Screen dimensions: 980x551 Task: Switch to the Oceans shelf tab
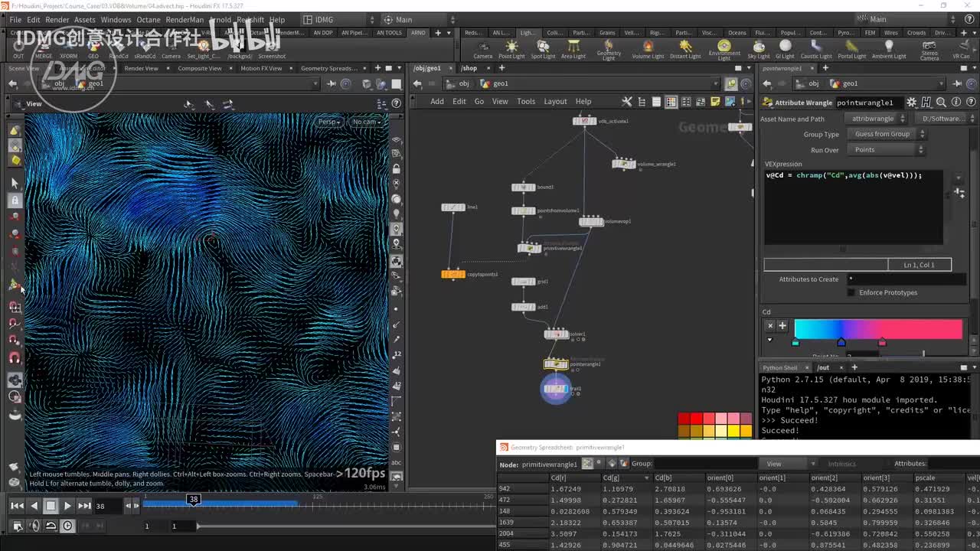tap(736, 33)
